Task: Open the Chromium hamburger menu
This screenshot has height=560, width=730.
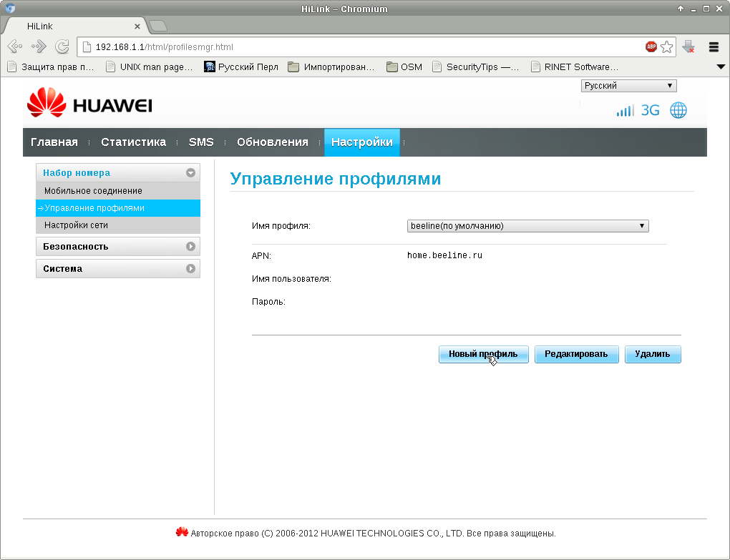Action: 714,46
